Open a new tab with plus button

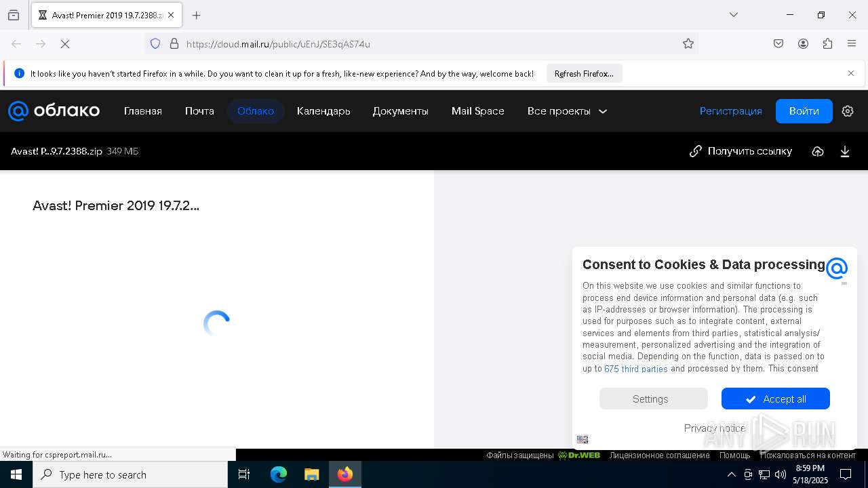[x=197, y=15]
